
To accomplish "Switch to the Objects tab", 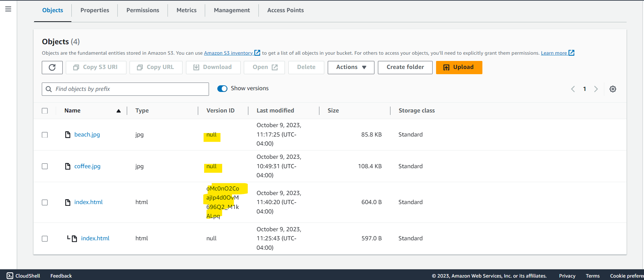I will click(x=53, y=10).
